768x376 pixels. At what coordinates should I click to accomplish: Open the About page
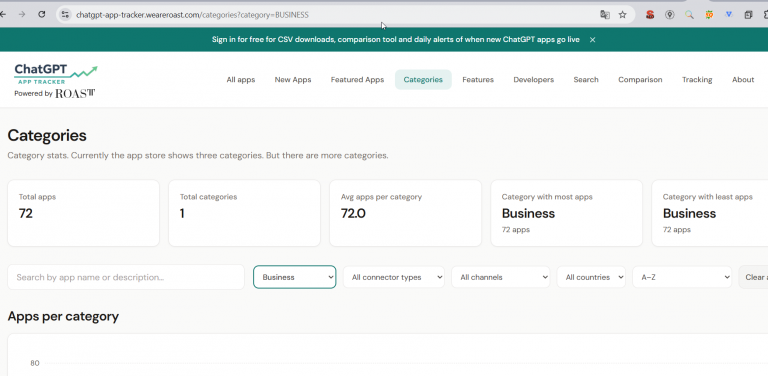(743, 80)
